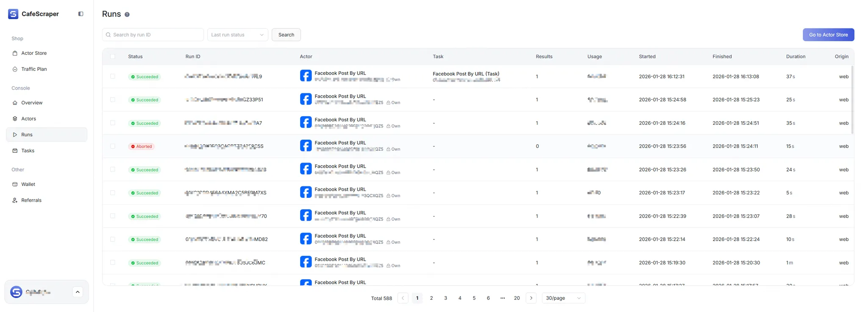
Task: Click Facebook icon in the 15:22:39 run row
Action: [306, 216]
